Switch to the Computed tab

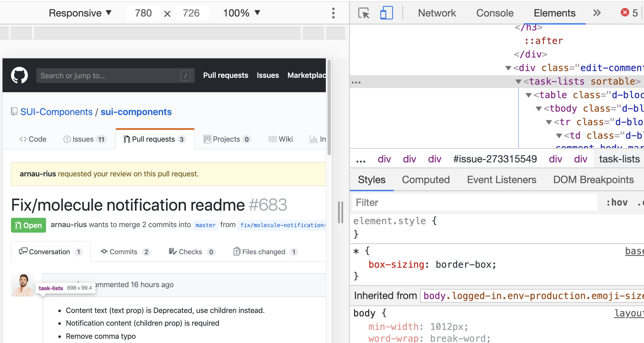426,180
